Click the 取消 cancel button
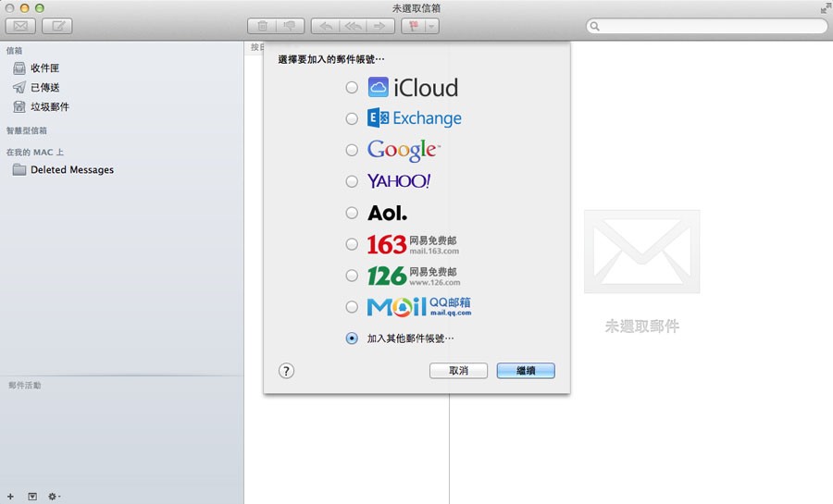This screenshot has width=833, height=504. point(458,371)
